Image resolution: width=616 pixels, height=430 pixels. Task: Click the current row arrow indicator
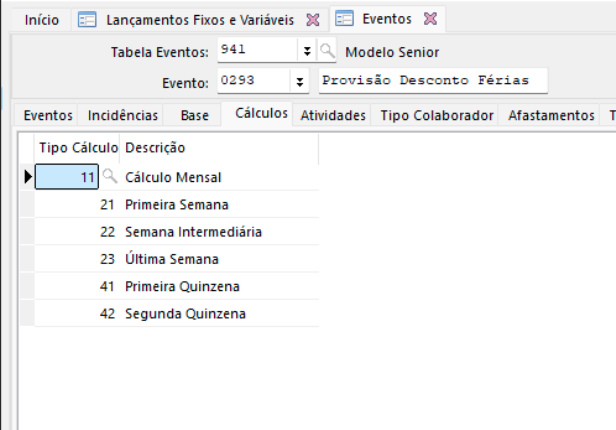point(28,177)
